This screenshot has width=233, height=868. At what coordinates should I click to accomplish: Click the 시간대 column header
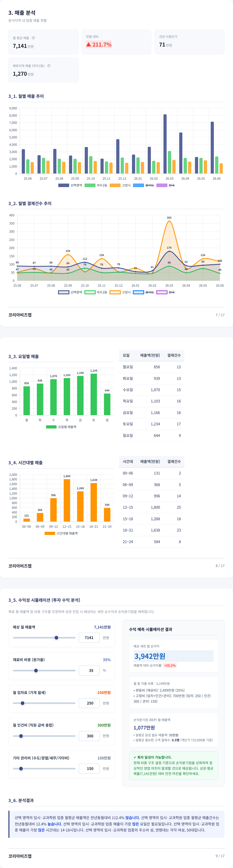128,461
